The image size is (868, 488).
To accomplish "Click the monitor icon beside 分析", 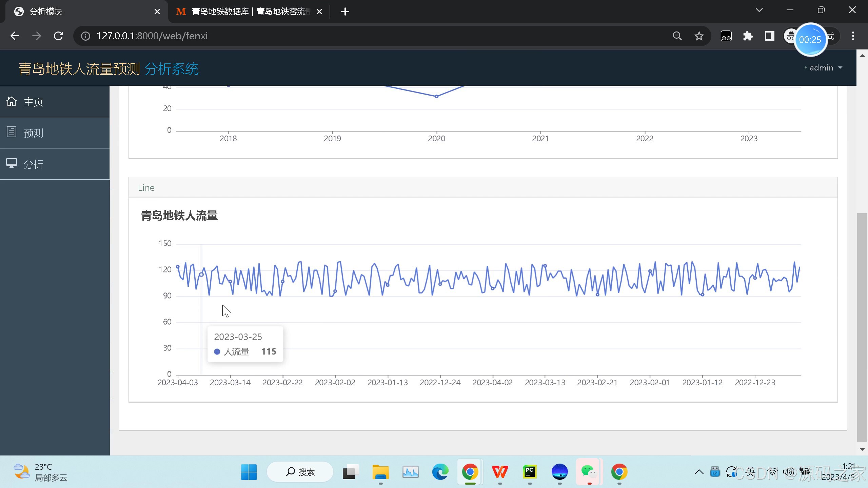I will coord(12,163).
